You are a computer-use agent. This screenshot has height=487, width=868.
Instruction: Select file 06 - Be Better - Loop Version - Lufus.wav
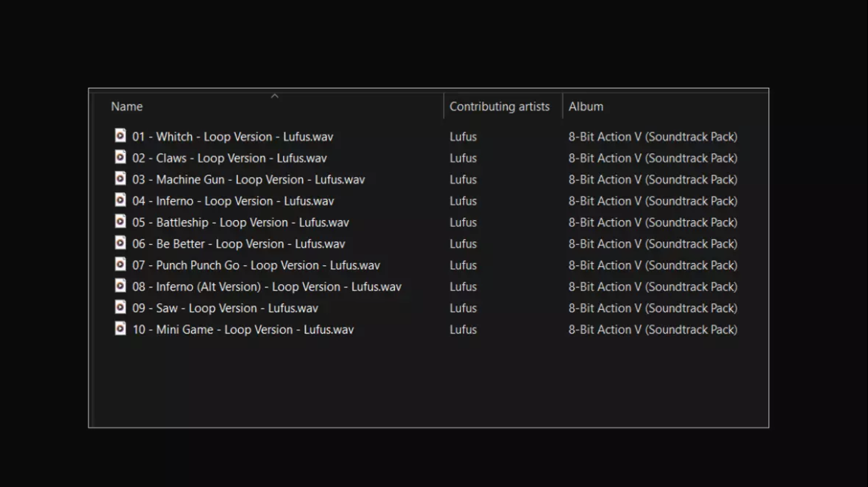click(x=239, y=243)
